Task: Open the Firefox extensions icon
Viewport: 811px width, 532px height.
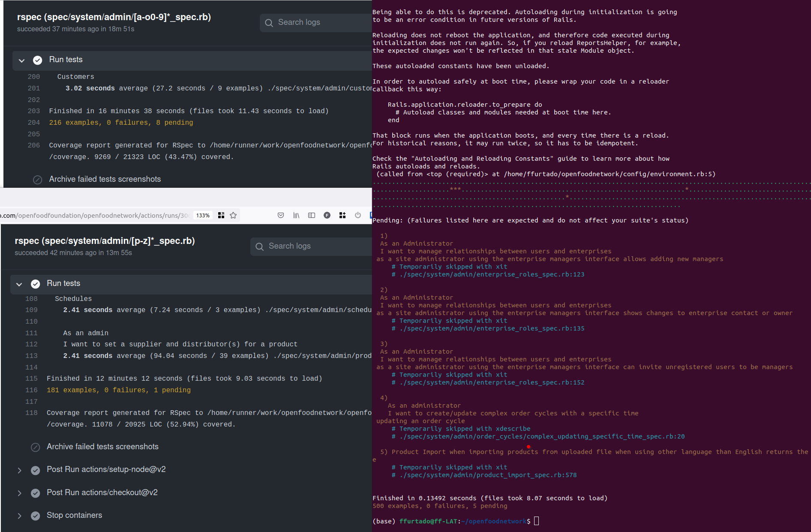Action: 342,215
